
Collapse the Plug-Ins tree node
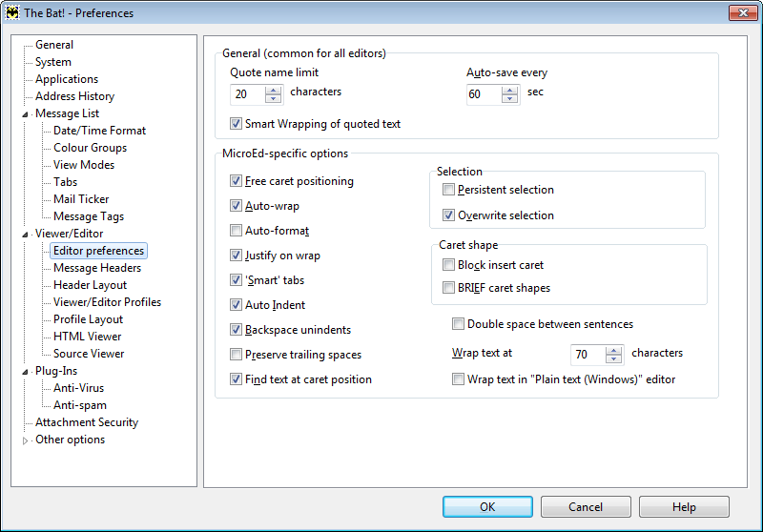[x=26, y=372]
